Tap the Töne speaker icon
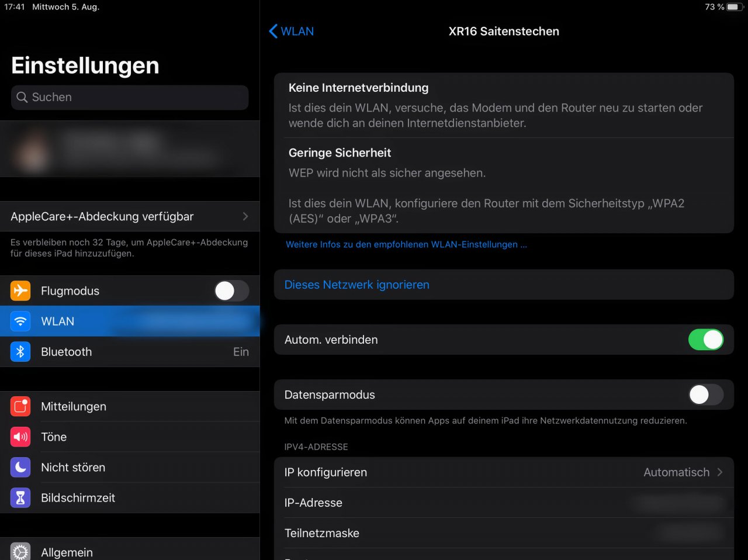 coord(20,437)
